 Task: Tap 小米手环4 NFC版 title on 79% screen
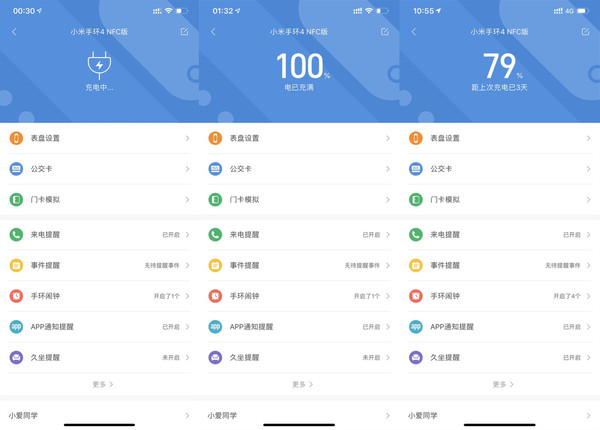(x=499, y=32)
